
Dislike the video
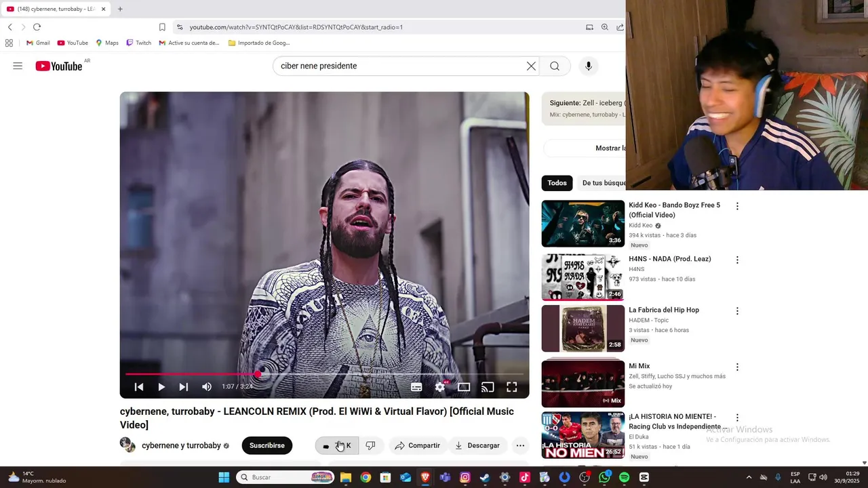(370, 445)
